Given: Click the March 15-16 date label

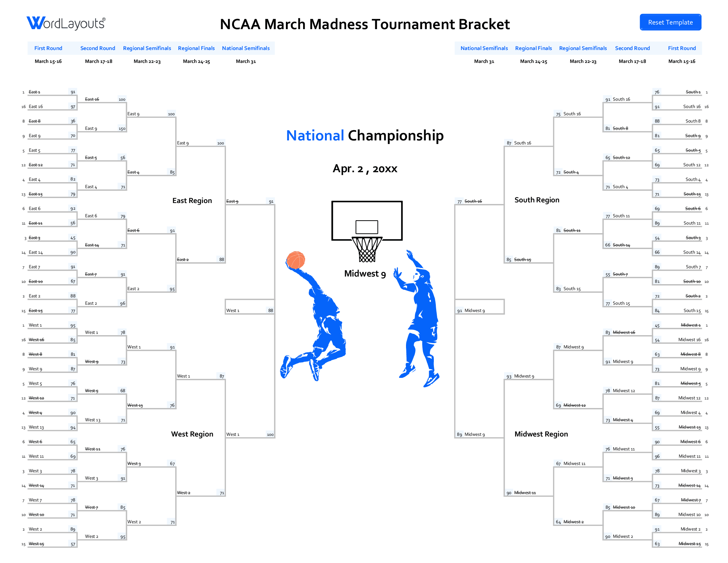Looking at the screenshot, I should [x=48, y=61].
